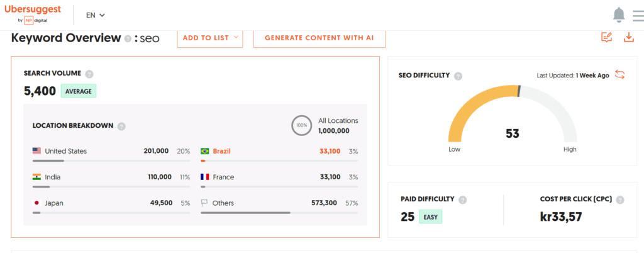Select the Others location row

tap(279, 203)
